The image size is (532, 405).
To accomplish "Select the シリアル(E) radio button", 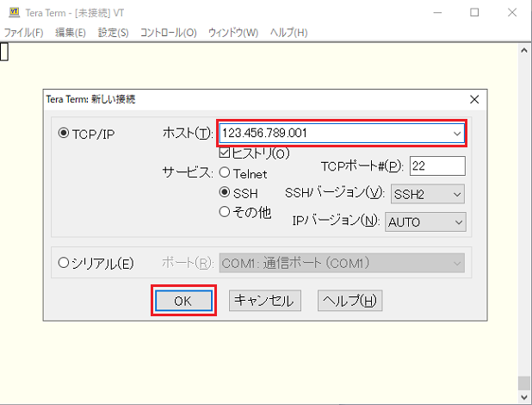I will (63, 263).
